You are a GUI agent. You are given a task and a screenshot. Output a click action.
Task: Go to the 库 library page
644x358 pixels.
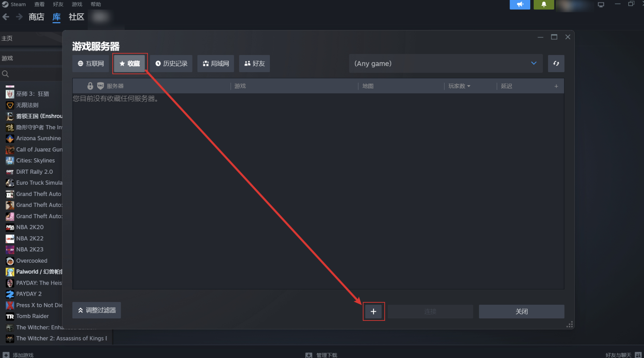click(56, 17)
